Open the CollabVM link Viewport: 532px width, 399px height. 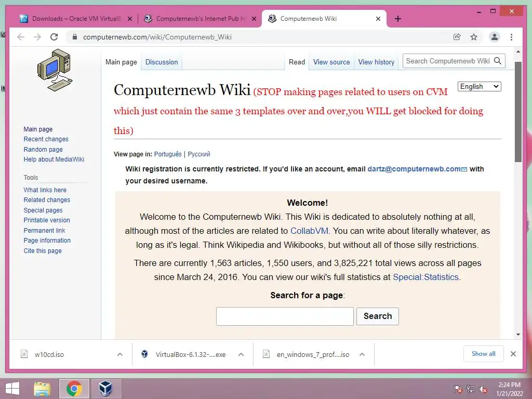tap(310, 231)
